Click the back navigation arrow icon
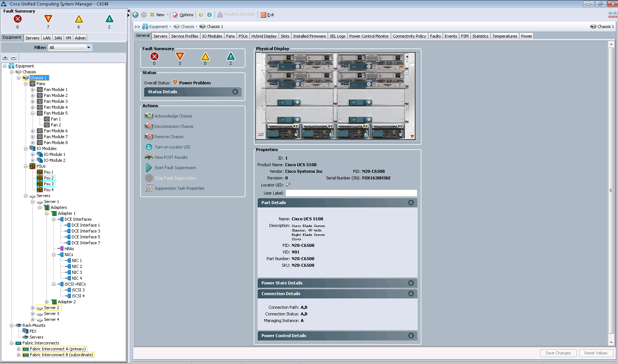This screenshot has height=364, width=618. 135,15
